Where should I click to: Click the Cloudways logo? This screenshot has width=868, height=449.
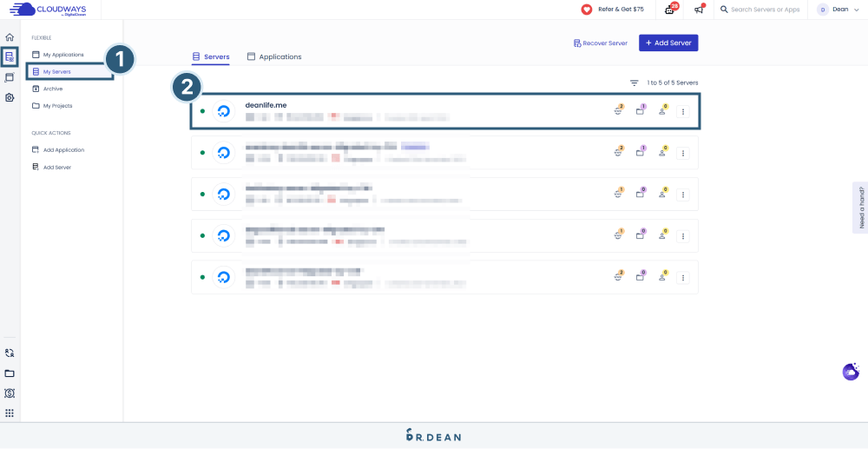[x=48, y=10]
